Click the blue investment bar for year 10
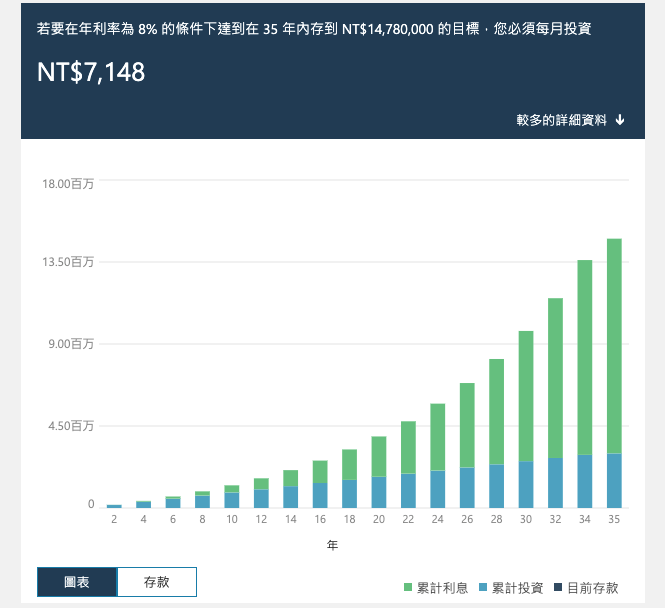The width and height of the screenshot is (665, 608). [x=232, y=500]
